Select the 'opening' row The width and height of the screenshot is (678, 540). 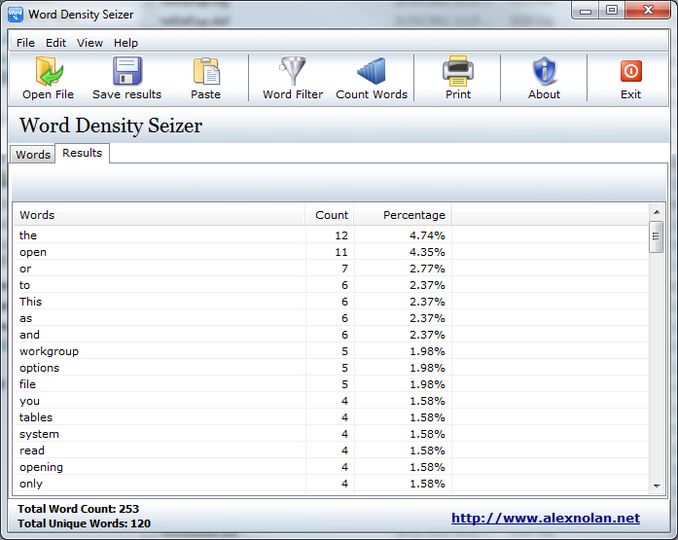pyautogui.click(x=331, y=467)
